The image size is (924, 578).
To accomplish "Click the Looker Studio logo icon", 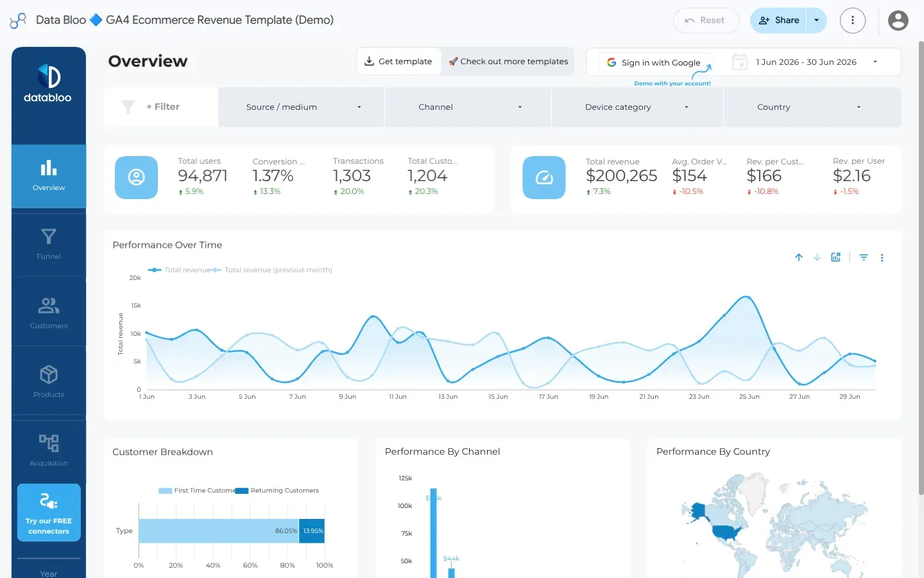I will pos(18,21).
